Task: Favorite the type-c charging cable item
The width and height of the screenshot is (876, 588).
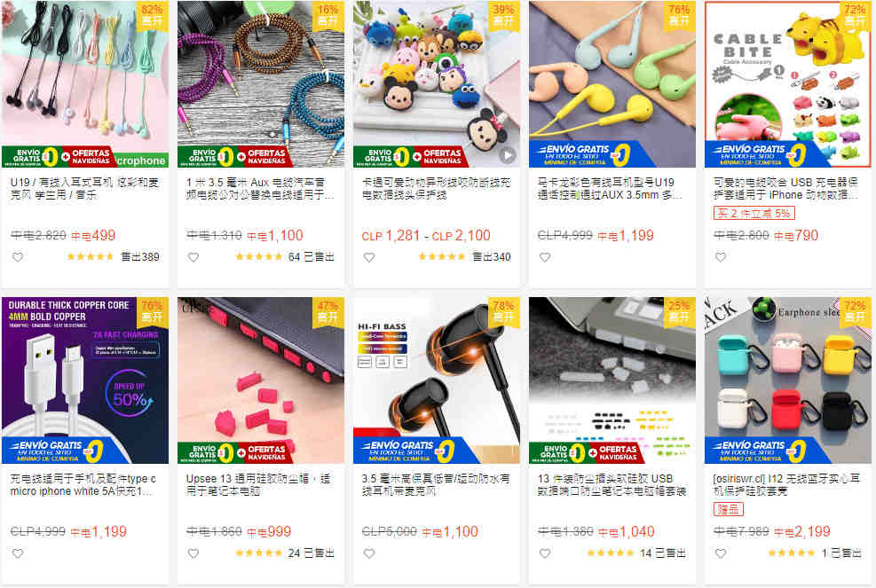Action: coord(18,553)
